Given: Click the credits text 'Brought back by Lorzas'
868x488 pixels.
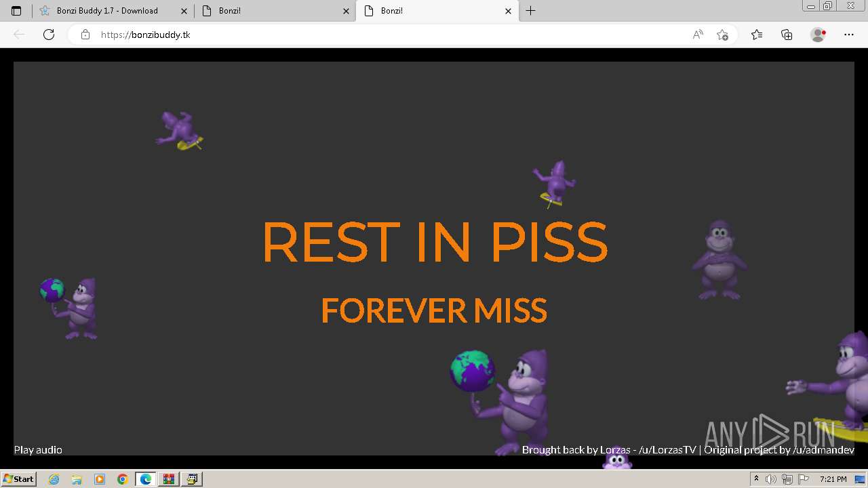Looking at the screenshot, I should [575, 449].
